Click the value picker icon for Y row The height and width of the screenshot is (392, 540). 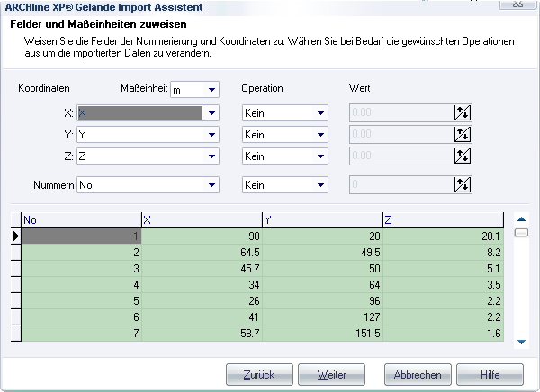(463, 134)
